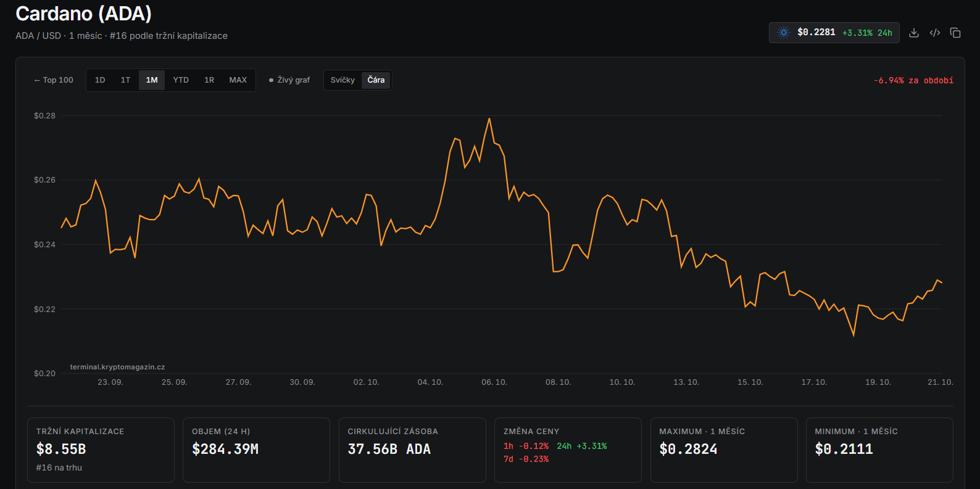
Task: Click the Cirkulující zásoba card label
Action: (393, 432)
